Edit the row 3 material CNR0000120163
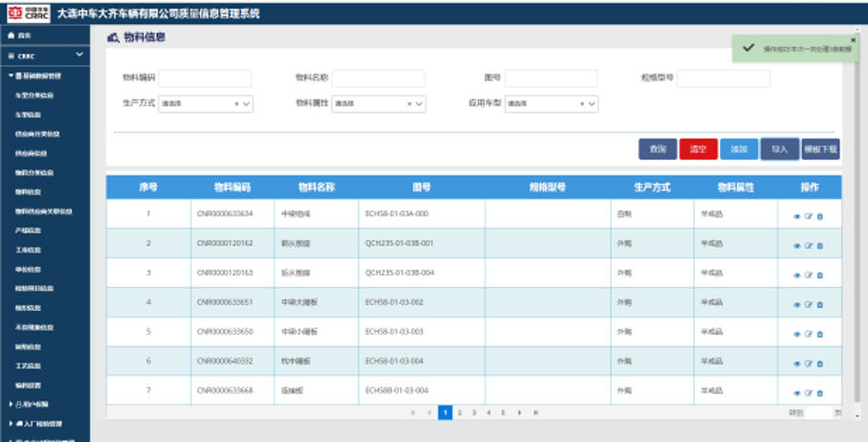Viewport: 868px width, 442px height. (x=808, y=276)
